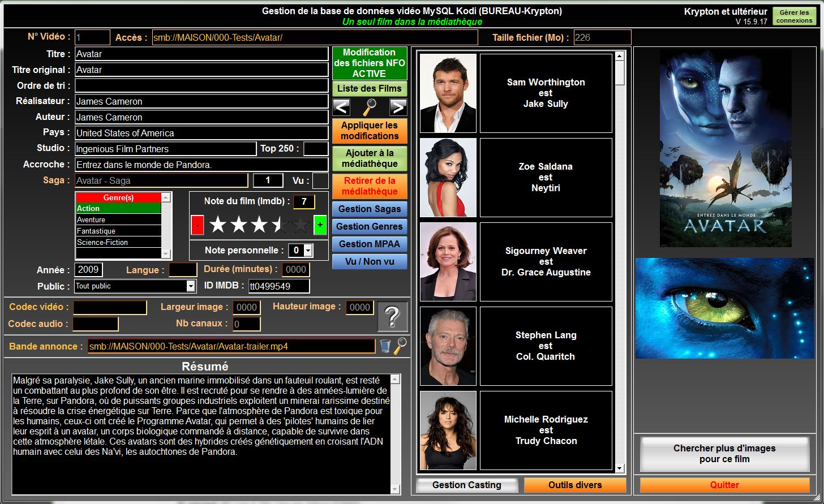The width and height of the screenshot is (824, 504).
Task: Click the Bande annonce path field
Action: tap(231, 346)
